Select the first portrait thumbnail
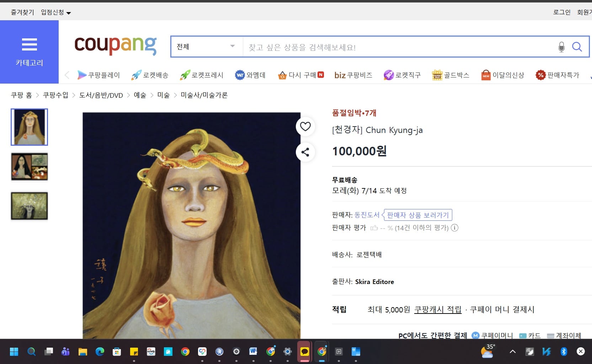 [x=29, y=127]
